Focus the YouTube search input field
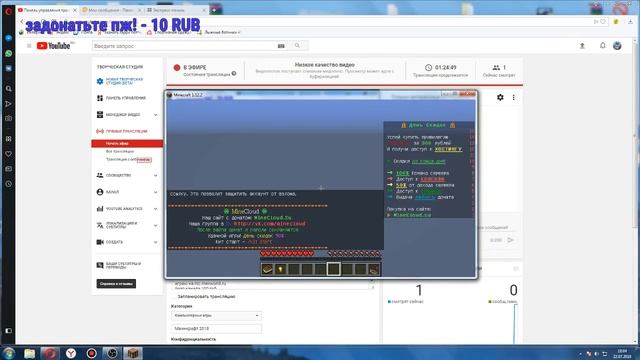Image resolution: width=640 pixels, height=360 pixels. click(x=184, y=46)
